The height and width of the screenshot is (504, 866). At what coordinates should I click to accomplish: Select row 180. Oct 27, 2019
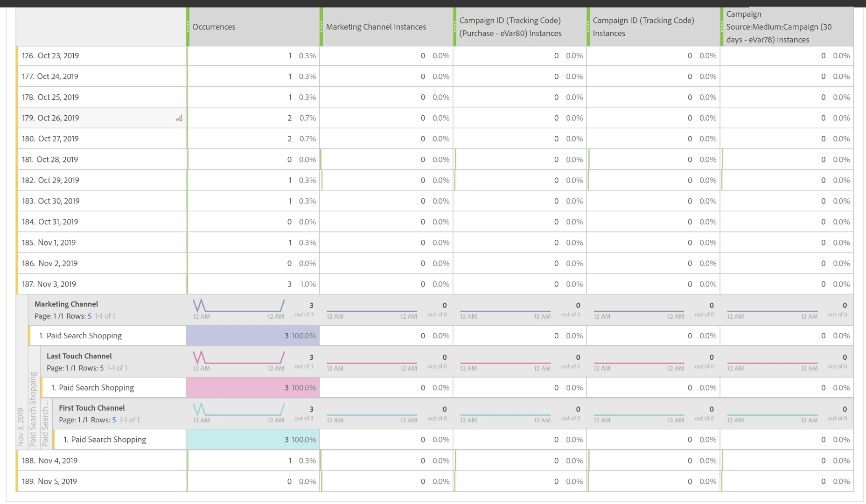coord(101,139)
